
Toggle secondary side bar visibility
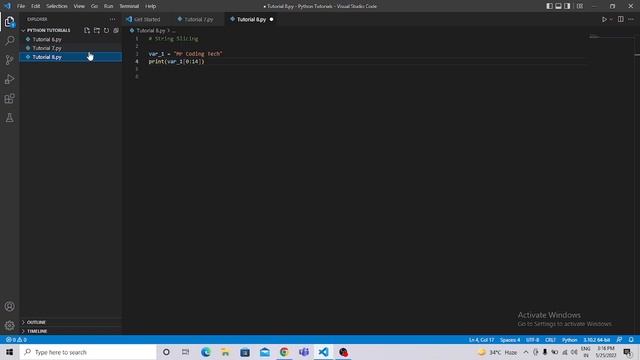[567, 6]
